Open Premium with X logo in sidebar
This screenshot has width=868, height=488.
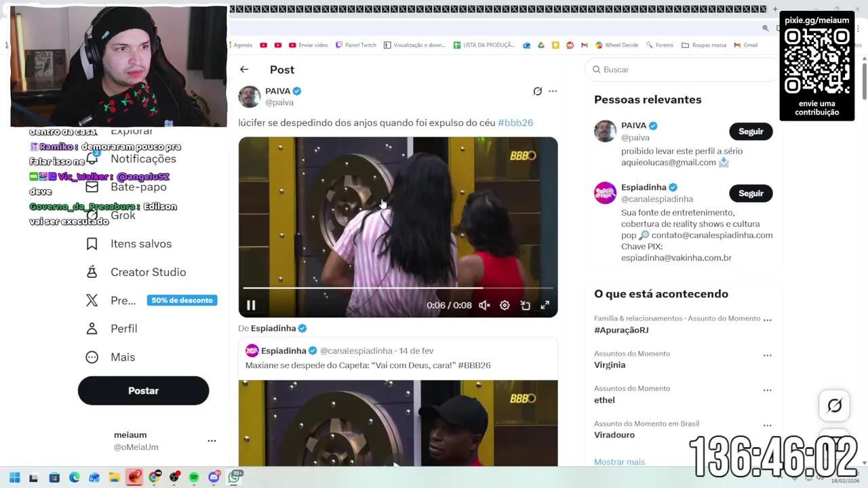pyautogui.click(x=111, y=301)
